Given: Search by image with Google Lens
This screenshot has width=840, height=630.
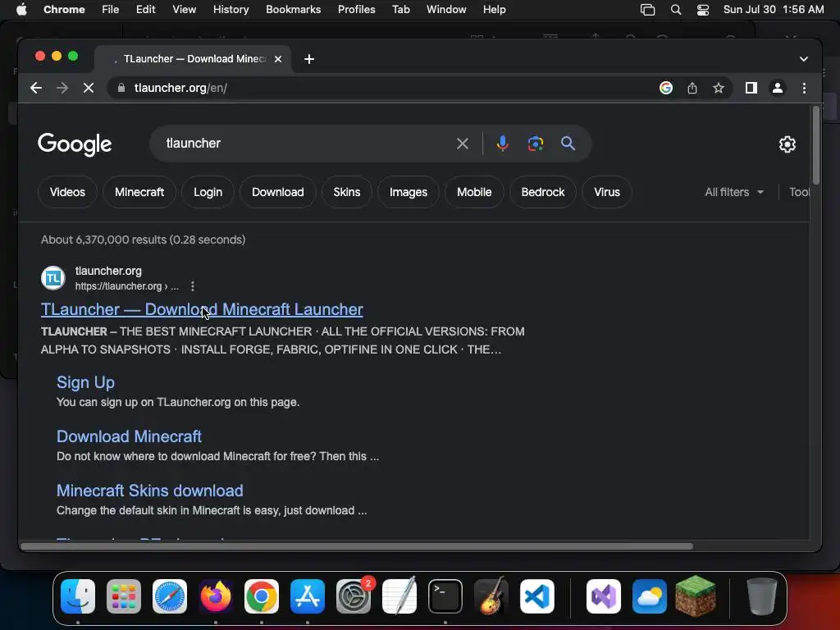Looking at the screenshot, I should coord(535,144).
